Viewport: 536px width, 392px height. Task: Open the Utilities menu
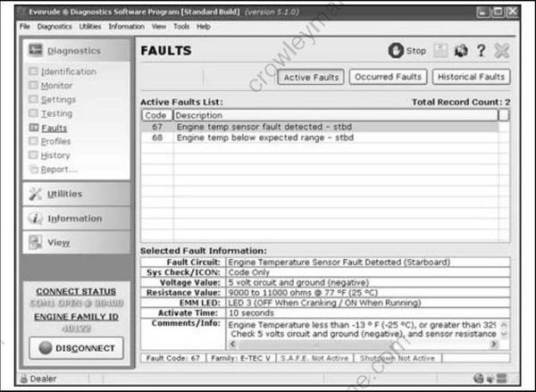coord(90,26)
